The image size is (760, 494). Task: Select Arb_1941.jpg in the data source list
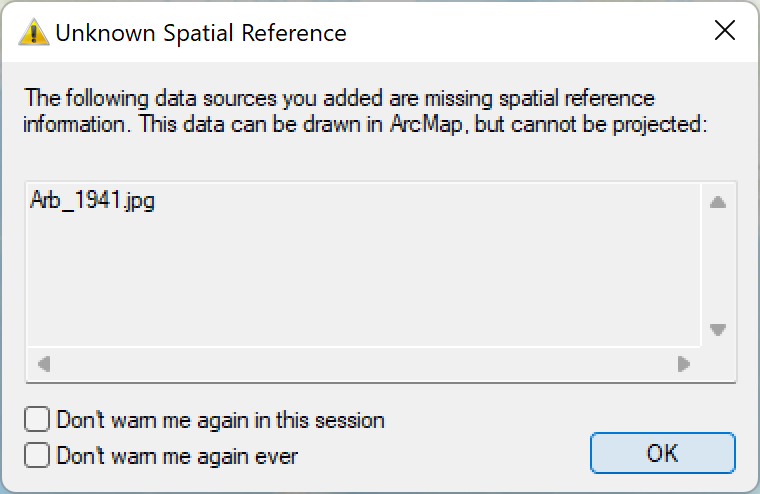[93, 201]
